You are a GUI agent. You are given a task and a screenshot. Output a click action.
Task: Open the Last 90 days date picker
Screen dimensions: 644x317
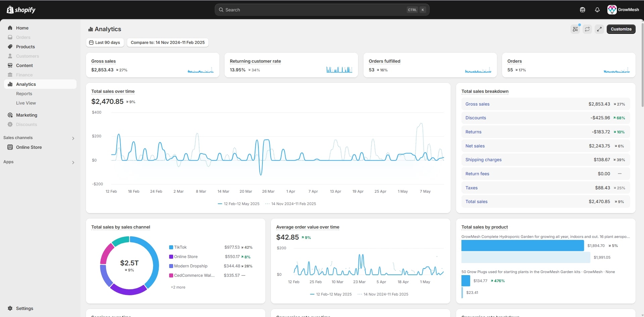(105, 43)
